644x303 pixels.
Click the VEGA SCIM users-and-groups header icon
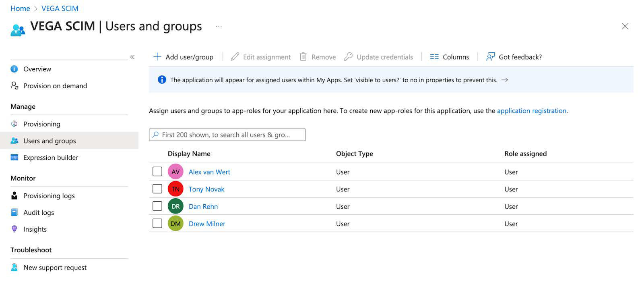(18, 30)
